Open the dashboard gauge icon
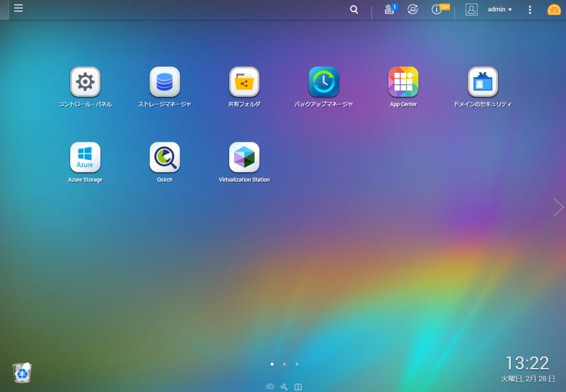 (x=554, y=9)
